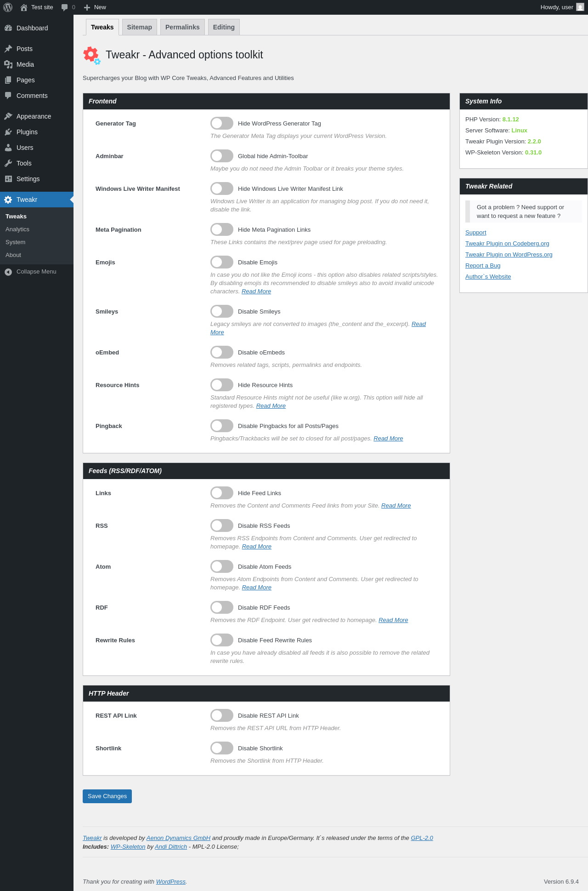Open the Editing tab
Viewport: 588px width, 891px height.
click(x=224, y=27)
